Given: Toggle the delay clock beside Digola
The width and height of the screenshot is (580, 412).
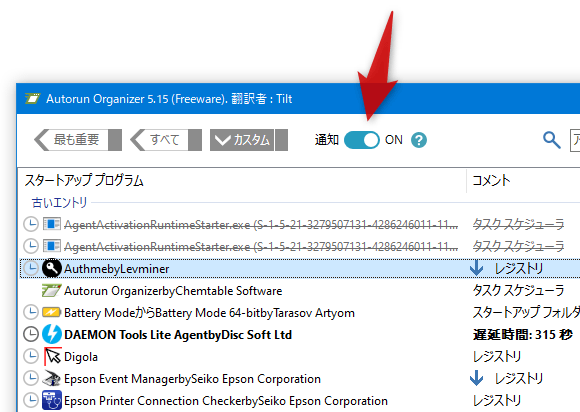Looking at the screenshot, I should tap(31, 357).
